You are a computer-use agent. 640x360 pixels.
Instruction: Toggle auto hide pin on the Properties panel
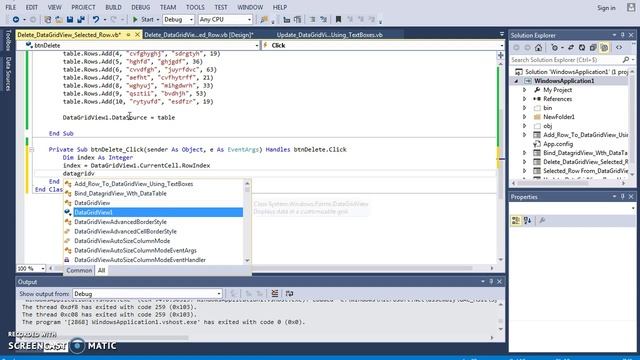622,197
